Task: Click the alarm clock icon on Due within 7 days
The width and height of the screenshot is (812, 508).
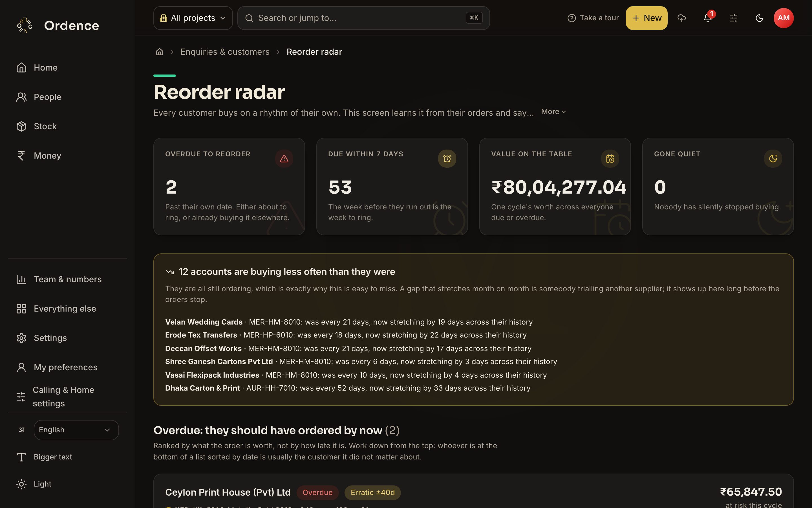Action: (447, 159)
